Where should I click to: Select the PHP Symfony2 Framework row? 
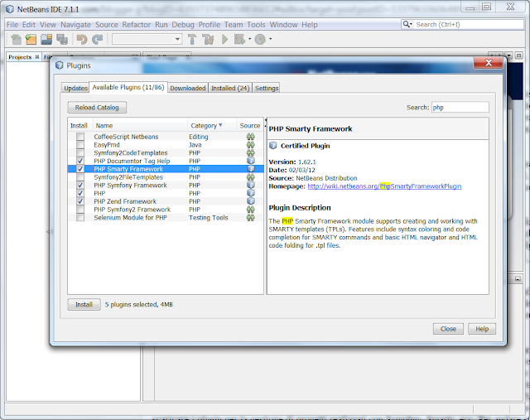click(x=166, y=210)
